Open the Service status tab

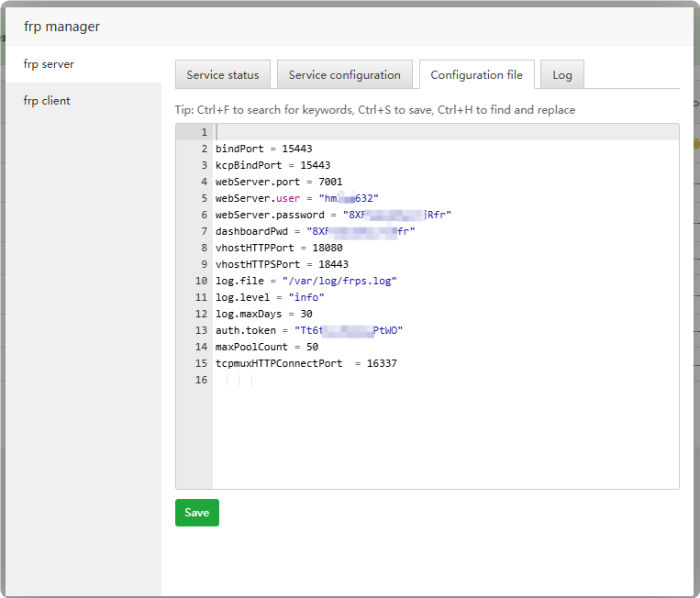[x=223, y=75]
